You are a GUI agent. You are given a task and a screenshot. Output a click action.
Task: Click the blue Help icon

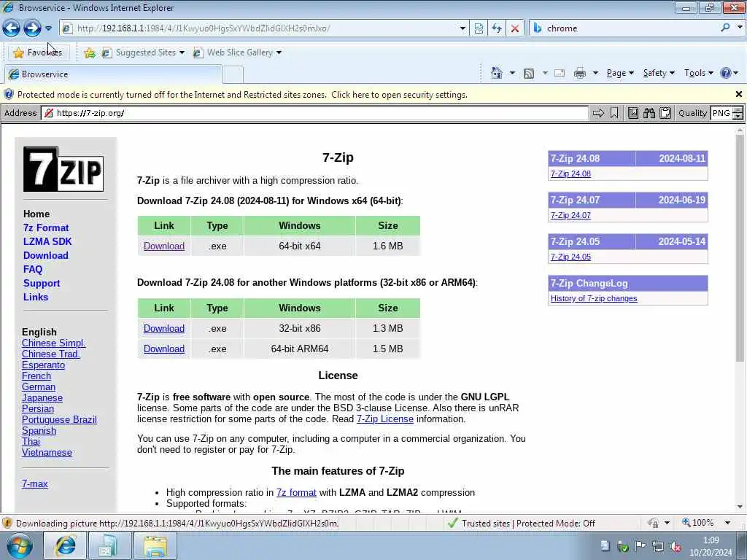tap(726, 73)
